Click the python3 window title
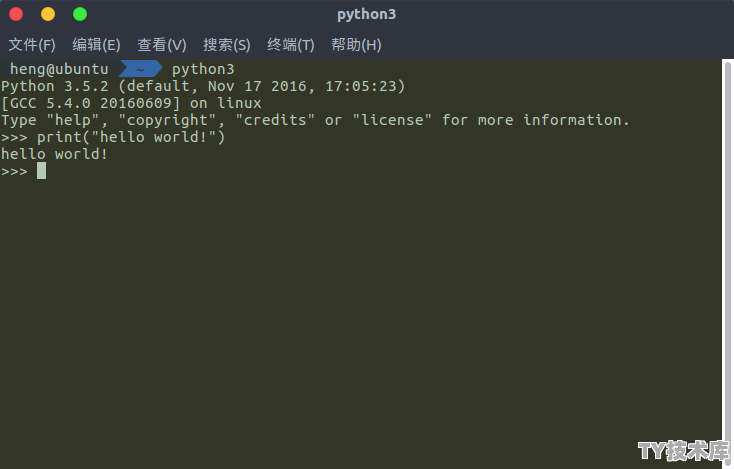Image resolution: width=734 pixels, height=469 pixels. [x=367, y=14]
